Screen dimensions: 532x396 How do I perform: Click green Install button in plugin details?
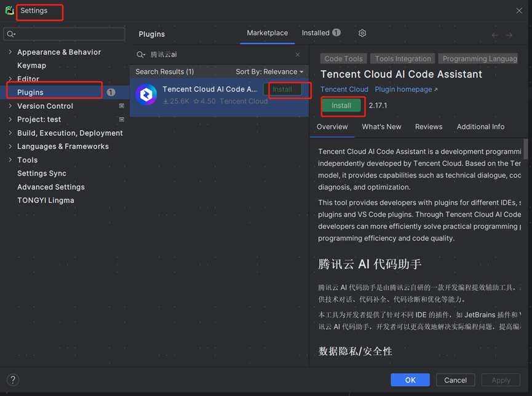click(x=341, y=106)
